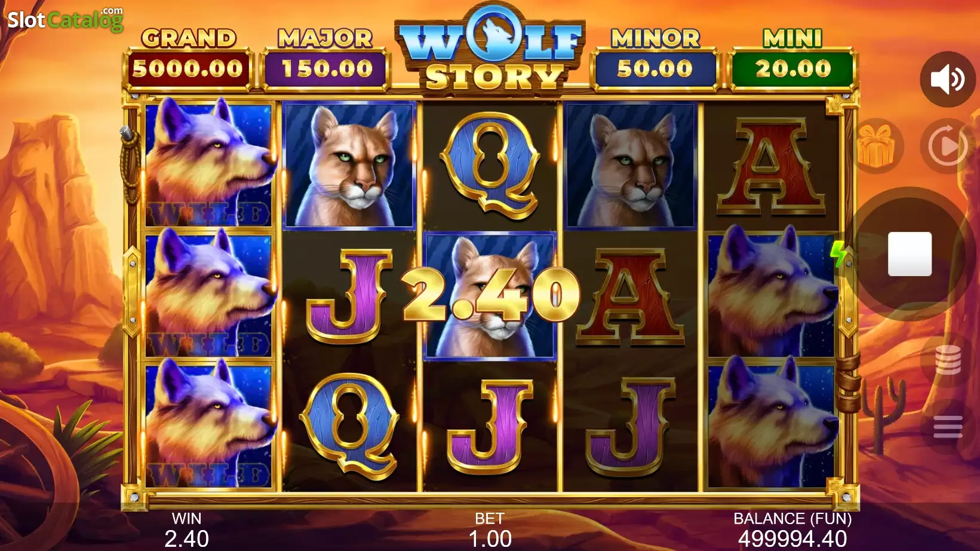Select the GRAND 5000.00 jackpot panel
Screen dimensions: 980x551
tap(188, 59)
